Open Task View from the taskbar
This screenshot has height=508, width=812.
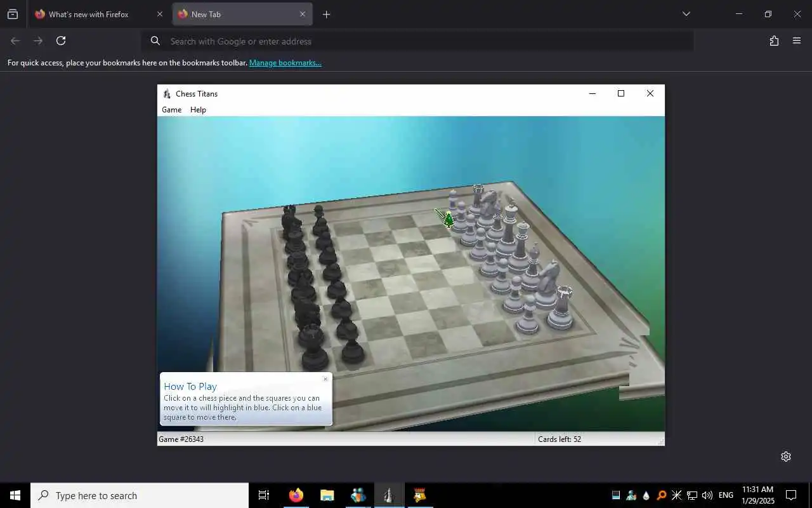point(264,495)
